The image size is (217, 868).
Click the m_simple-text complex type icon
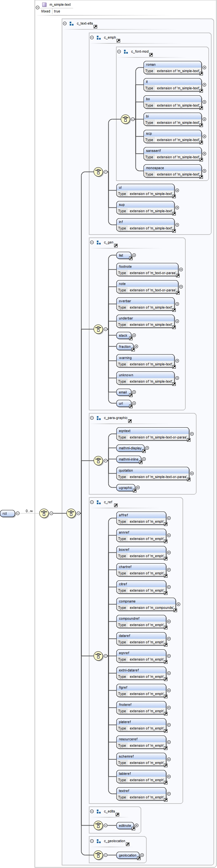pyautogui.click(x=44, y=5)
